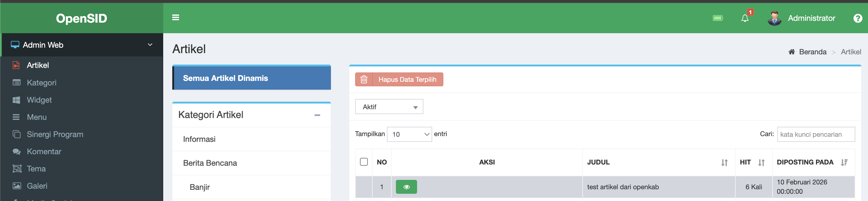Go to Komentar in the sidebar
This screenshot has height=201, width=868.
(44, 152)
